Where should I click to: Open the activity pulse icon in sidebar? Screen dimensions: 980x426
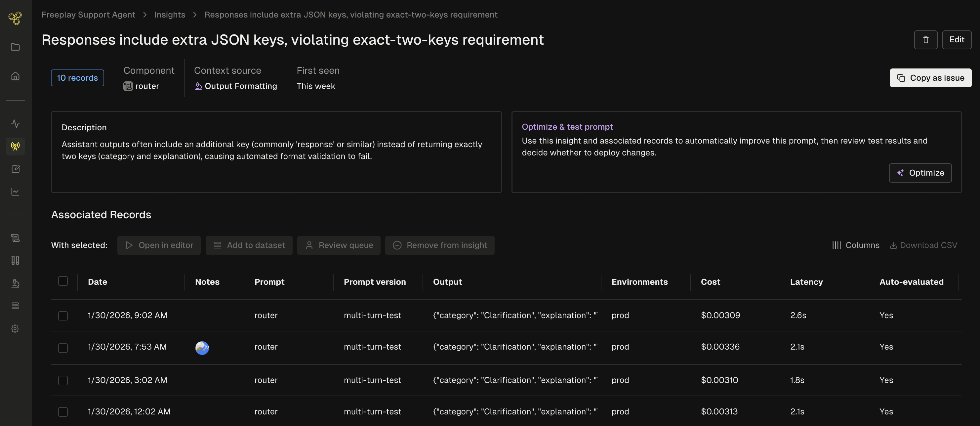[x=15, y=124]
